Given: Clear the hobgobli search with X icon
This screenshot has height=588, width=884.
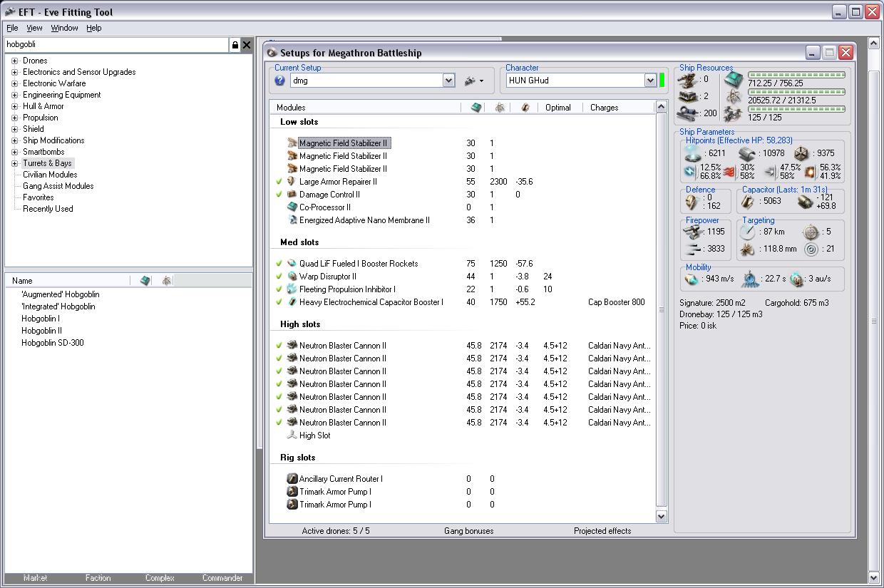Looking at the screenshot, I should 247,45.
